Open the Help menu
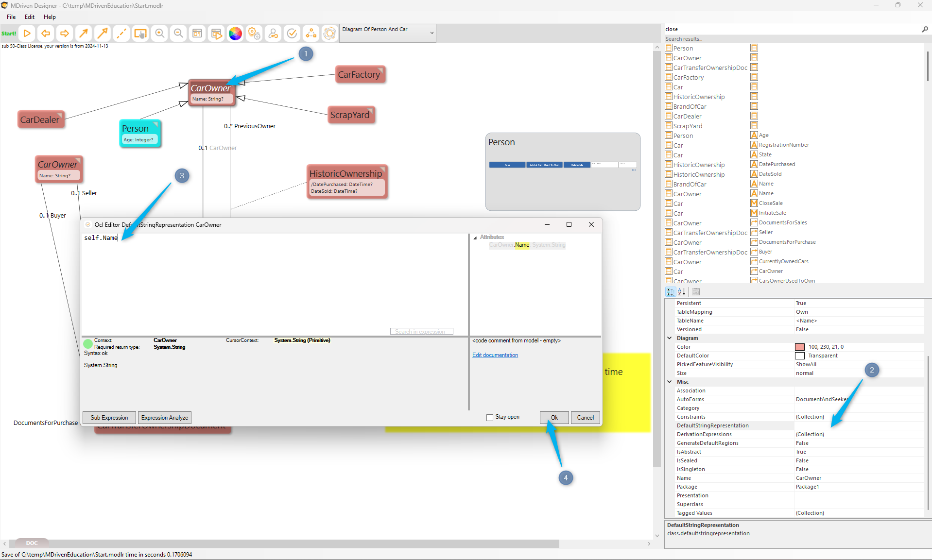The height and width of the screenshot is (560, 932). [x=50, y=17]
